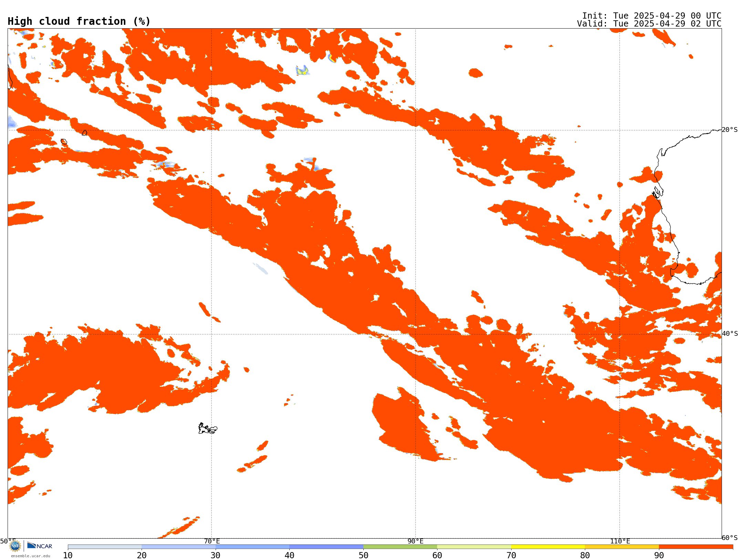Click the 'Valid: Tue 2025-04-29 02 UTC' line

[649, 24]
